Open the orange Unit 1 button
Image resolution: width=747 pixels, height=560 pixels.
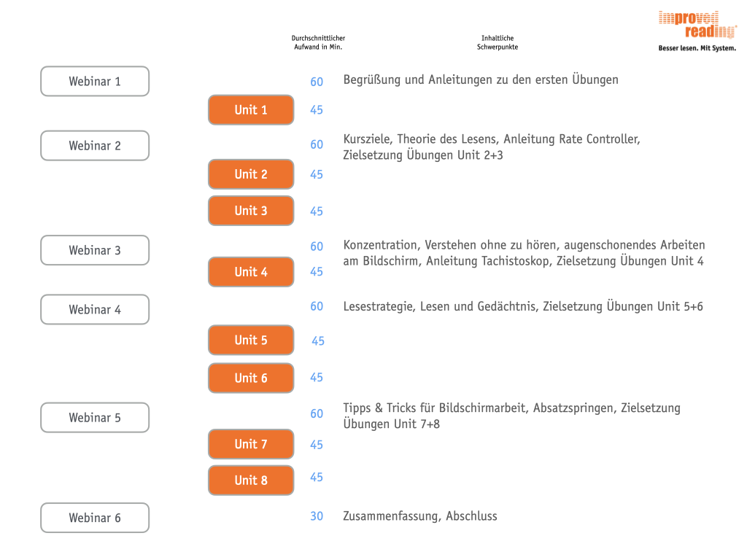[x=251, y=110]
